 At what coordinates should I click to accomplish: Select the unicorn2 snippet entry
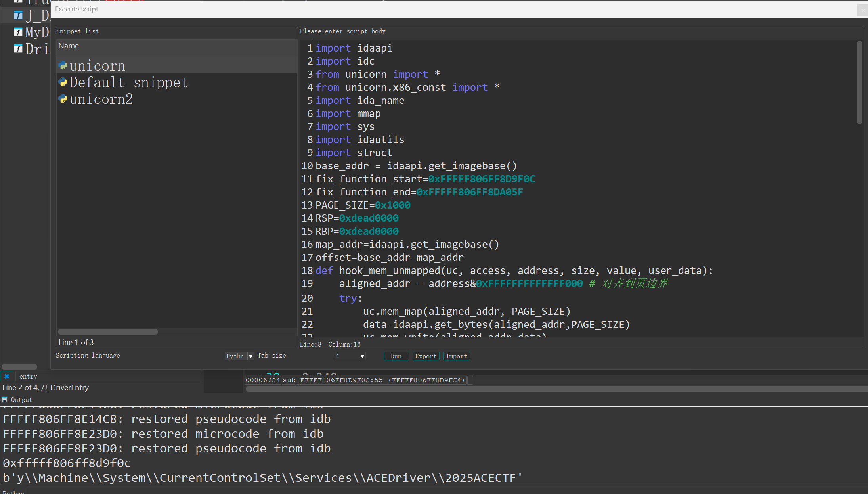[101, 99]
